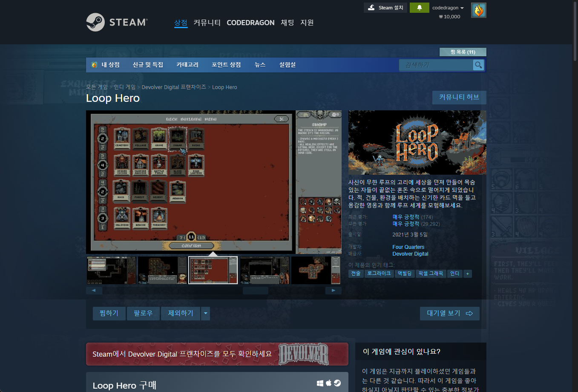Click the Apple macOS platform icon
Image resolution: width=578 pixels, height=392 pixels.
(328, 383)
